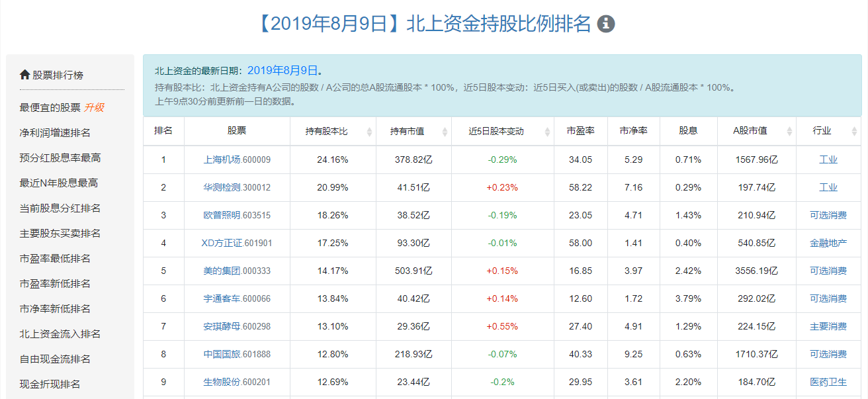Click 主要消费 industry link for 安琪酵母
Viewport: 868px width, 399px height.
(x=828, y=326)
